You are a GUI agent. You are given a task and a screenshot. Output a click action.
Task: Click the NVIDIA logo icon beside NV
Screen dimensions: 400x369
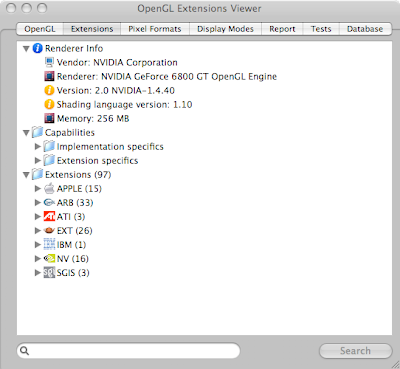click(49, 258)
